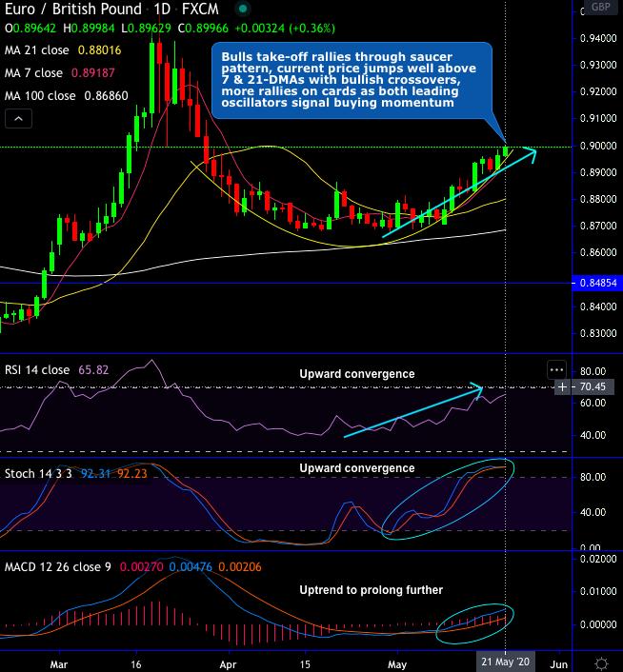Click the green market status dot

pos(243,9)
